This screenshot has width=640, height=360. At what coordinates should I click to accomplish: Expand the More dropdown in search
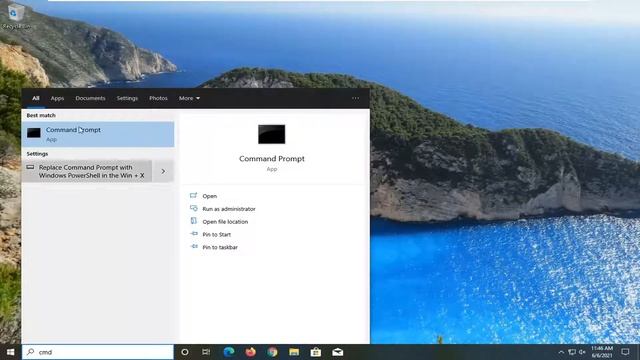pos(189,98)
